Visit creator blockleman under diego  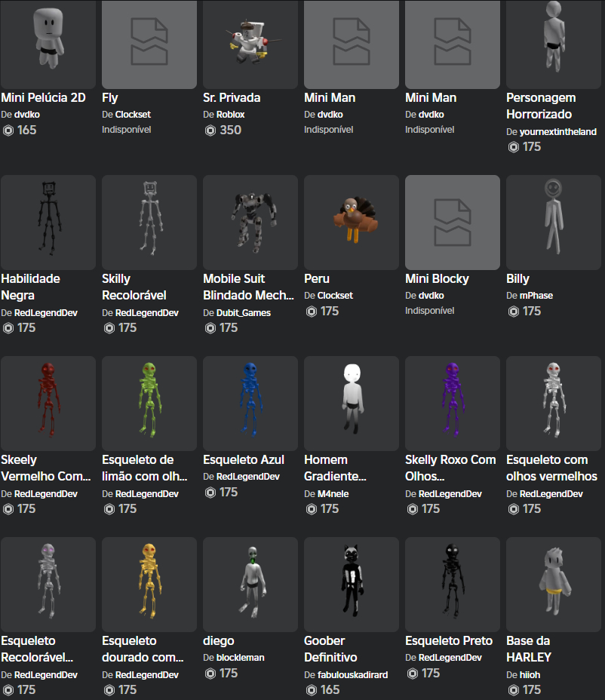240,658
